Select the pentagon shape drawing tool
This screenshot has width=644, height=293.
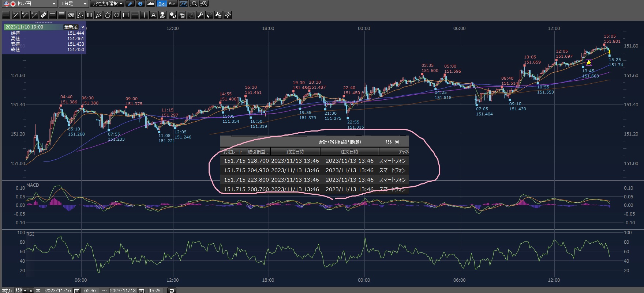point(108,15)
